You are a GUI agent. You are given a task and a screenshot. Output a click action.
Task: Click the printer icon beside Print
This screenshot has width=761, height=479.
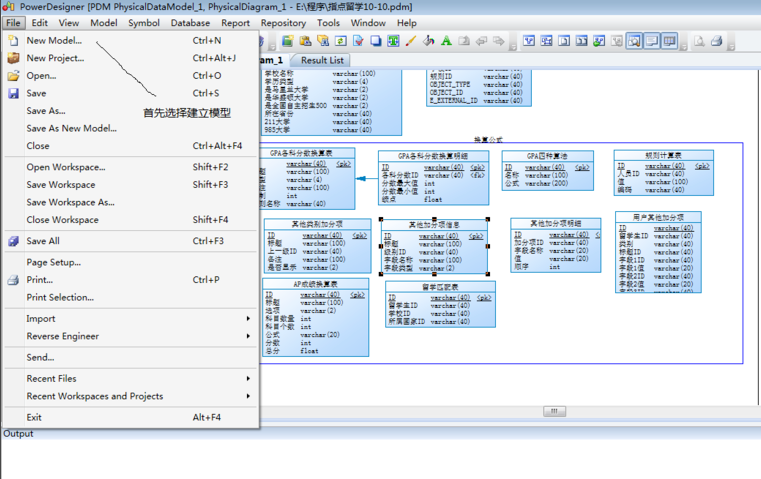pos(13,280)
